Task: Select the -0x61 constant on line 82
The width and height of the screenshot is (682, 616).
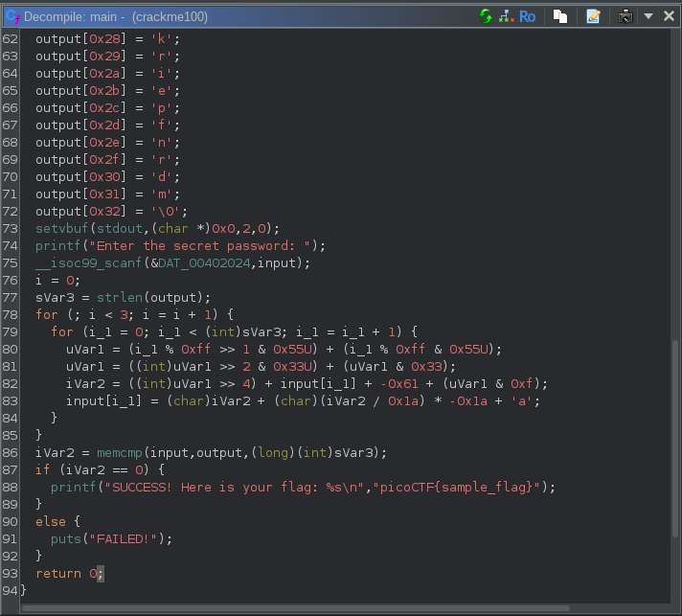Action: [399, 384]
